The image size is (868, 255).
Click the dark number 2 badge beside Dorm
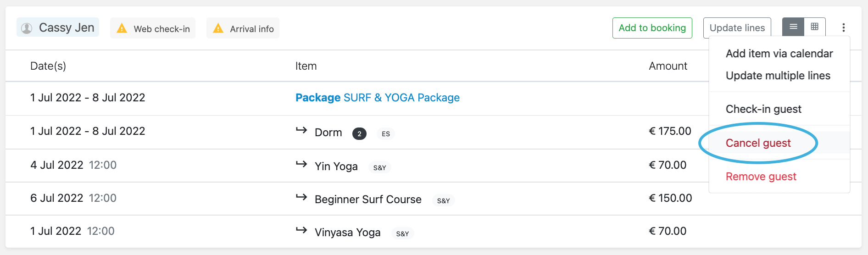click(x=359, y=134)
